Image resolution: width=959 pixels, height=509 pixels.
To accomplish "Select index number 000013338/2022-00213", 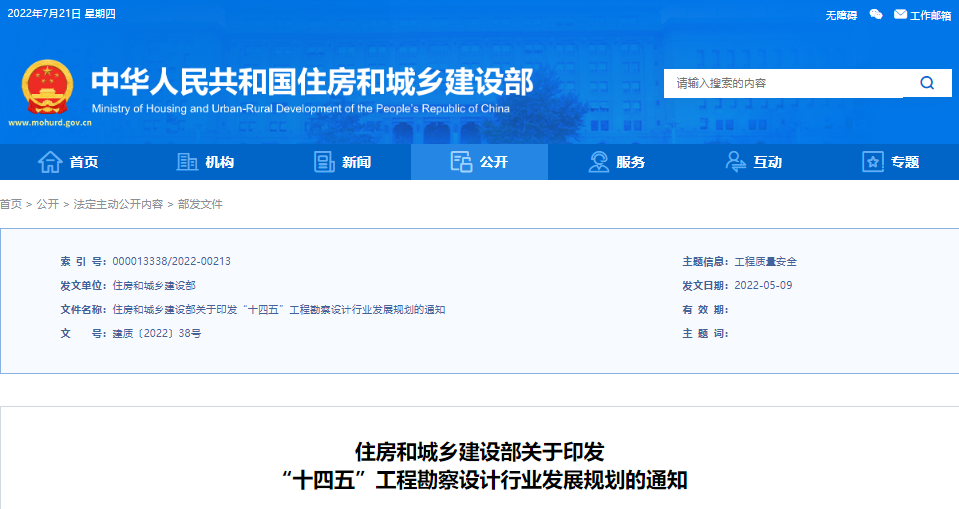I will 172,261.
